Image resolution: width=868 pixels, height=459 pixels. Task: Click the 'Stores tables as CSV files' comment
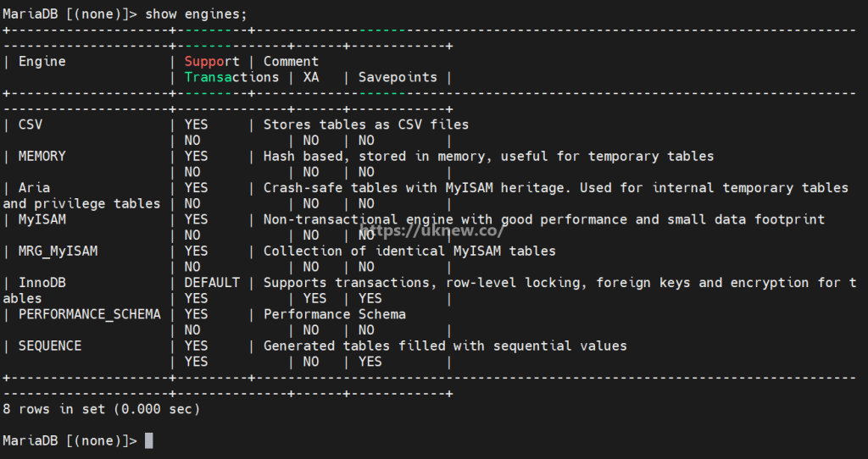coord(366,124)
